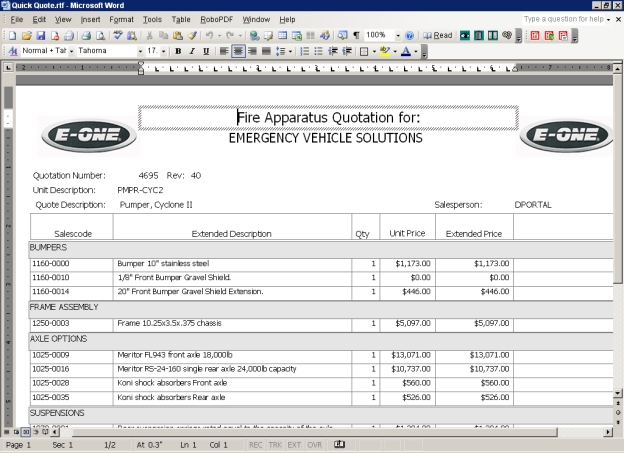Print the document

coord(86,36)
